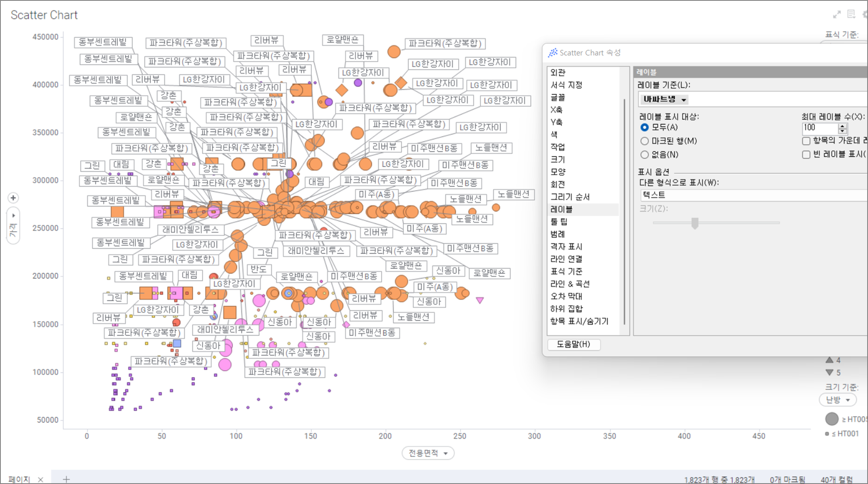This screenshot has width=868, height=484.
Task: Click the maximize visualization arrows icon
Action: [x=837, y=15]
